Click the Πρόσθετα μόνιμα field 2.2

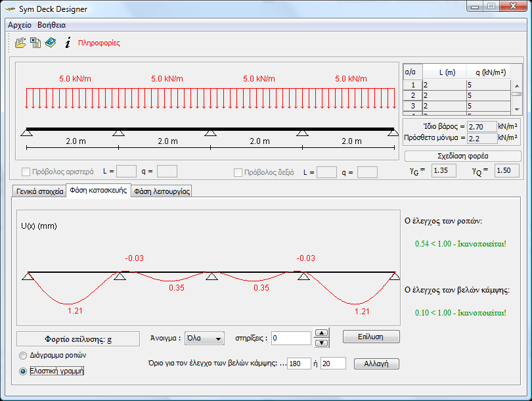point(482,138)
